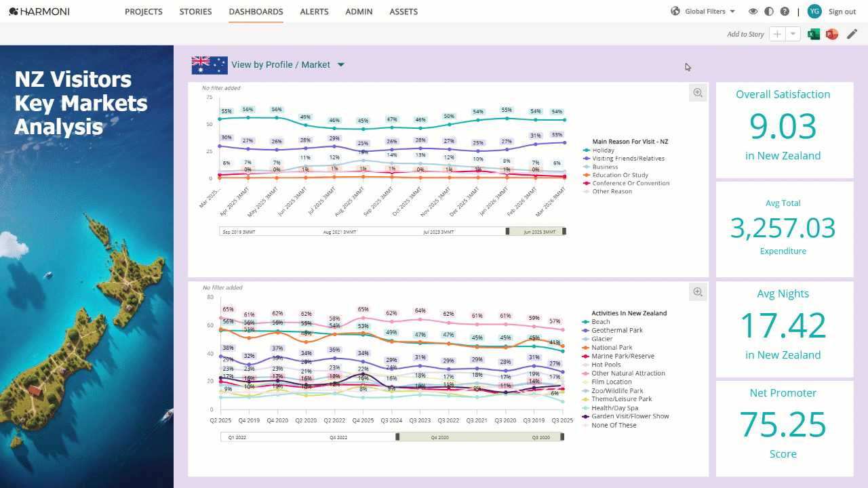
Task: Open the ADMIN tab
Action: 359,12
